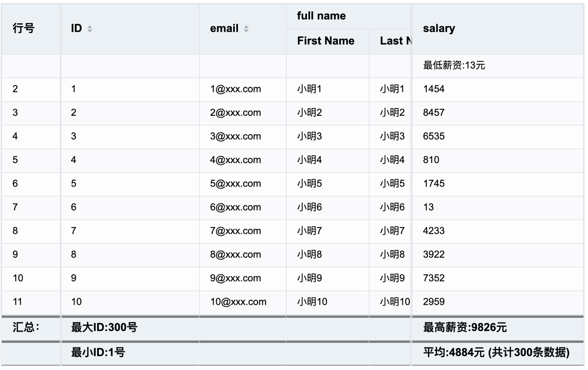Select the salary cell showing 13
Viewport: 588px width, 370px height.
(429, 207)
